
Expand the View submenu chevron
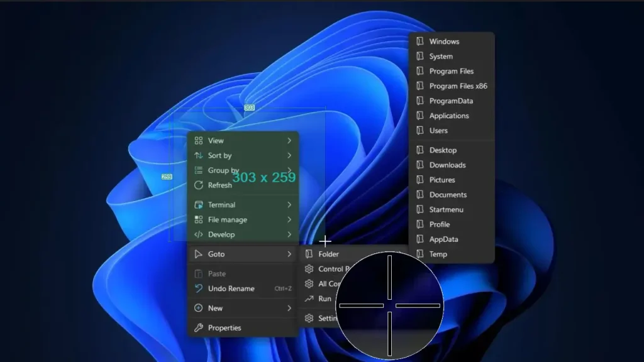click(289, 141)
